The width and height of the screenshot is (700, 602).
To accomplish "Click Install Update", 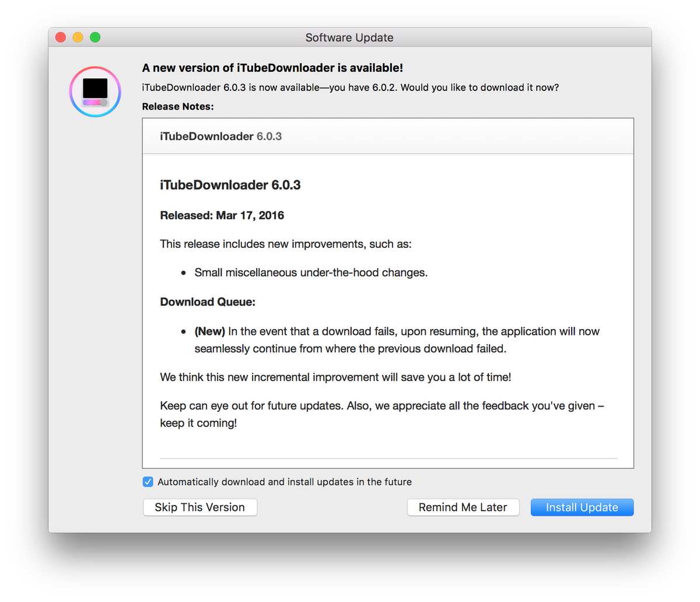I will click(582, 508).
